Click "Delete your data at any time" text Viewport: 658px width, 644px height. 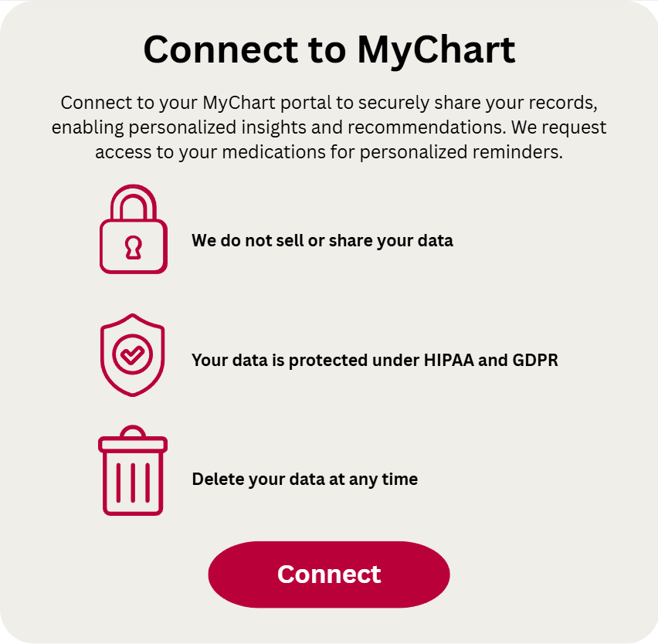tap(304, 479)
